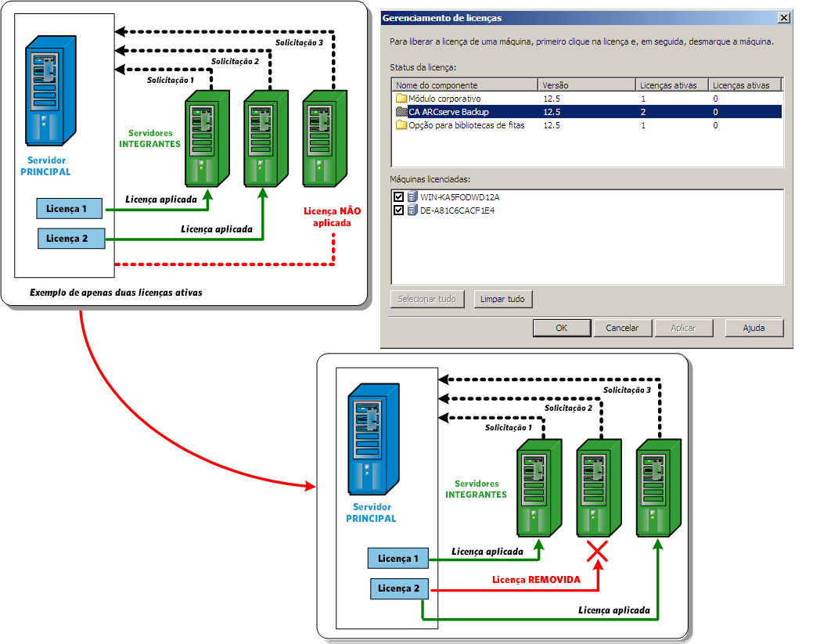Select Opção para bibliotecas de fitas row

coord(587,125)
